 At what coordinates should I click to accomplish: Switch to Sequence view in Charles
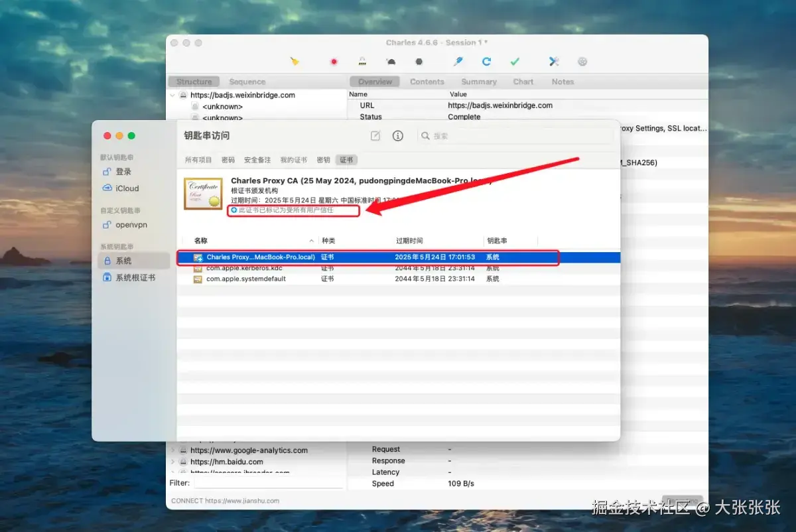tap(247, 82)
